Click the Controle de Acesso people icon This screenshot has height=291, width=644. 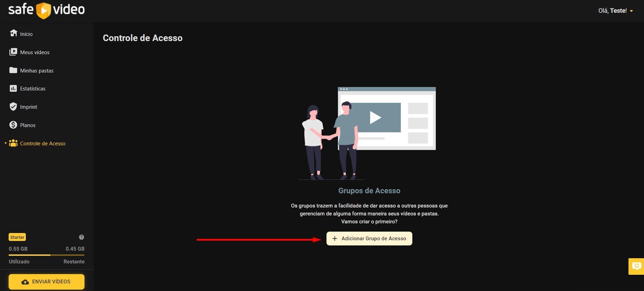click(13, 143)
